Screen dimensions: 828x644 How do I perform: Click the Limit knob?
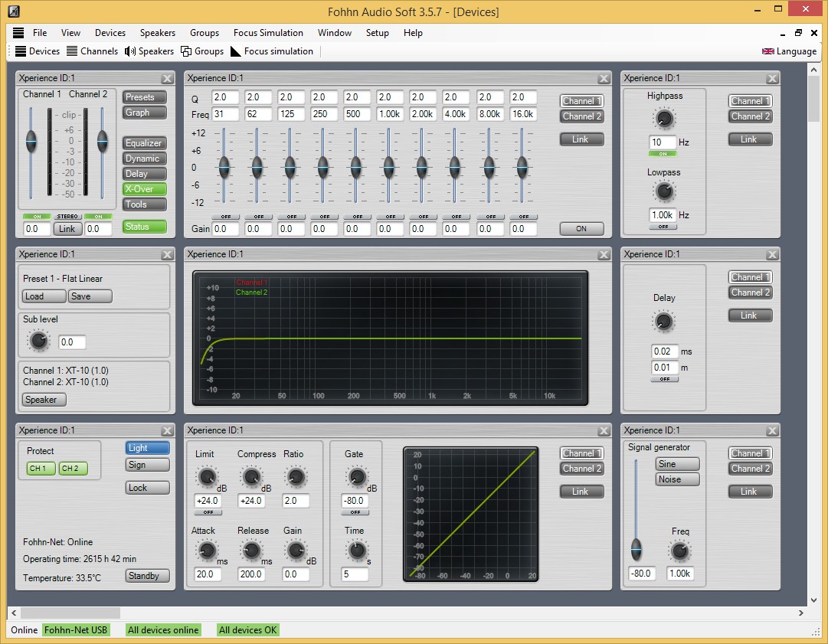pyautogui.click(x=207, y=476)
